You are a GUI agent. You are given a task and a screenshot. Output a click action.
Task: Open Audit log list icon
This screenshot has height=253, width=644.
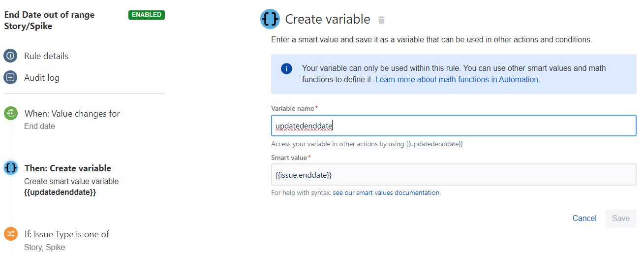click(x=10, y=77)
